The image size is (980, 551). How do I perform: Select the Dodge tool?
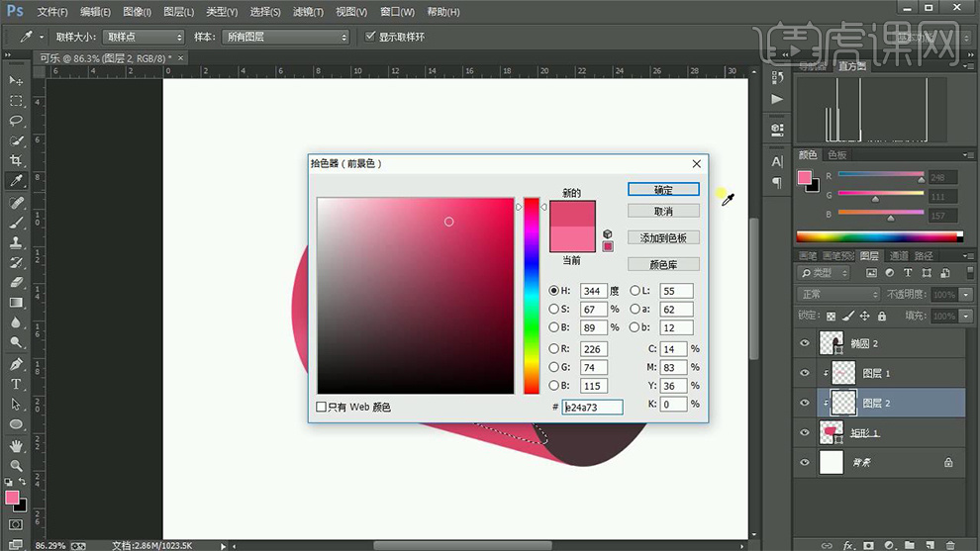16,342
